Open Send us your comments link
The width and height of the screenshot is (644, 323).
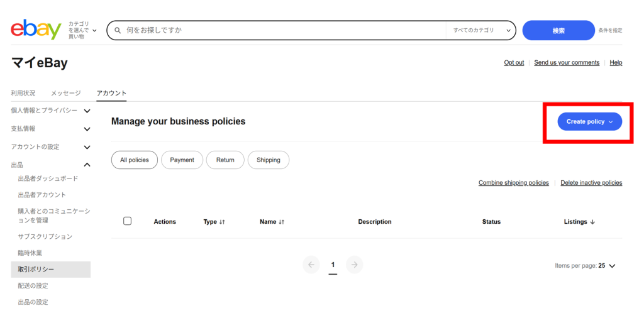pyautogui.click(x=567, y=62)
